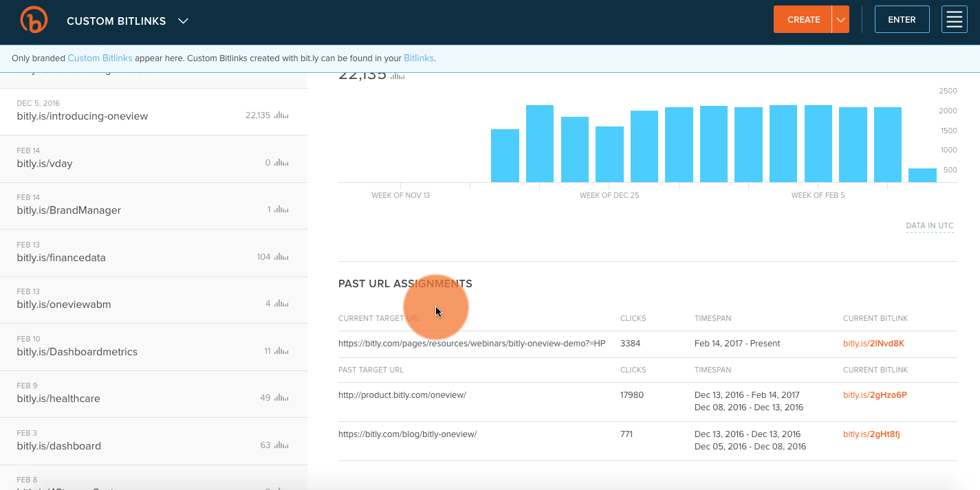Screen dimensions: 980x490
Task: Click the 49 click count for healthcare
Action: [265, 398]
